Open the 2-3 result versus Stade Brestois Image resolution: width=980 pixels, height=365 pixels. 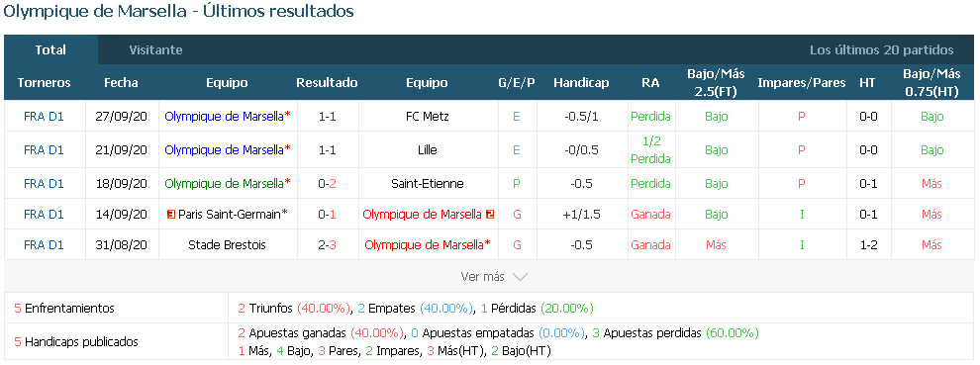click(327, 245)
